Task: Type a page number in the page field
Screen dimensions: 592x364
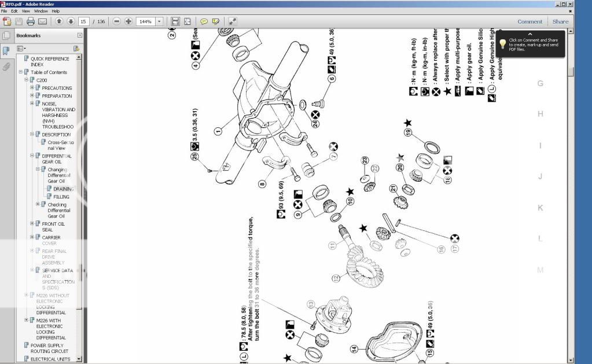Action: click(x=84, y=21)
